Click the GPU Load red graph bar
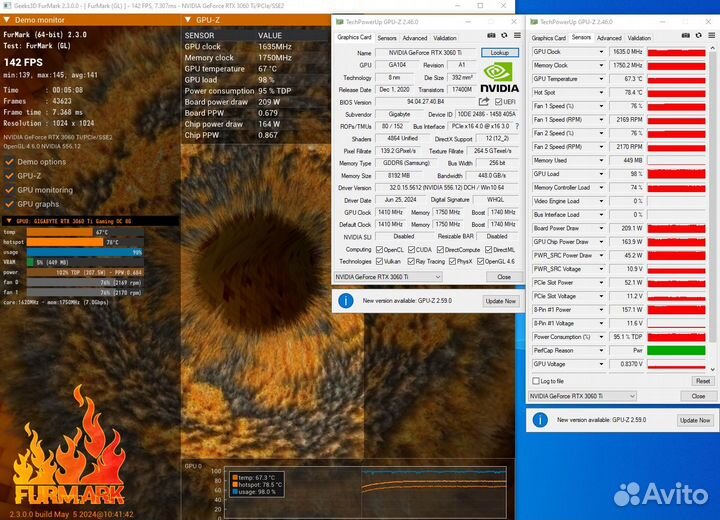The image size is (720, 520). (x=676, y=174)
